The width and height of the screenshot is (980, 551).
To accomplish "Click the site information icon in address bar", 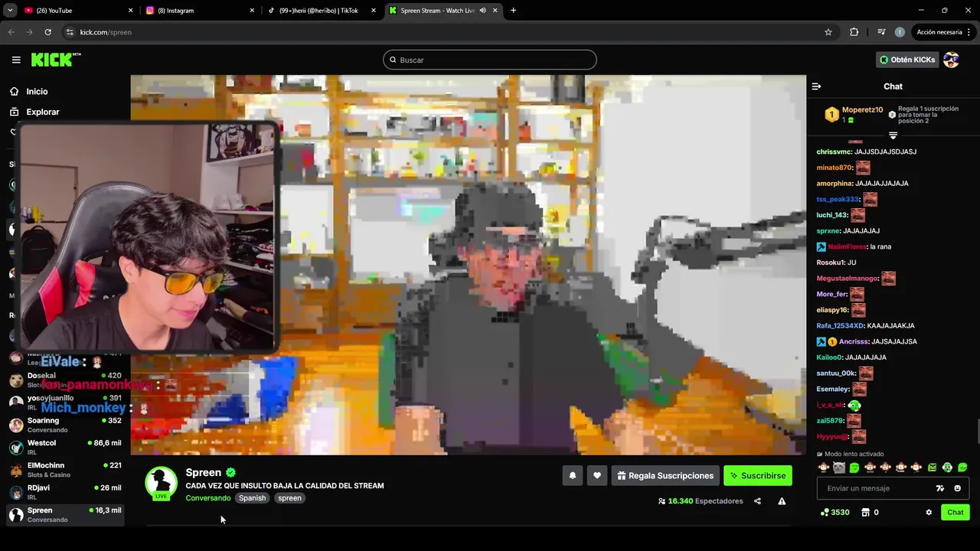I will pyautogui.click(x=70, y=32).
